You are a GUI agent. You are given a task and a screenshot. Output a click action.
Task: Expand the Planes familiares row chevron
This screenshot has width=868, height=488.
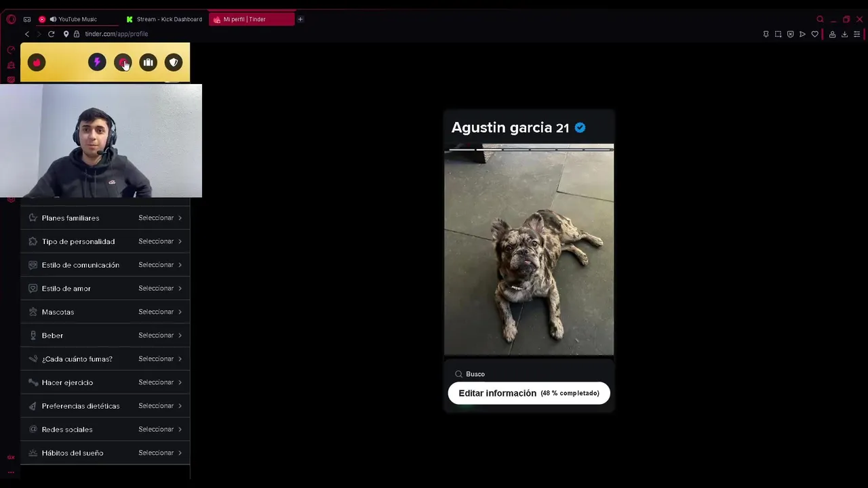tap(180, 218)
